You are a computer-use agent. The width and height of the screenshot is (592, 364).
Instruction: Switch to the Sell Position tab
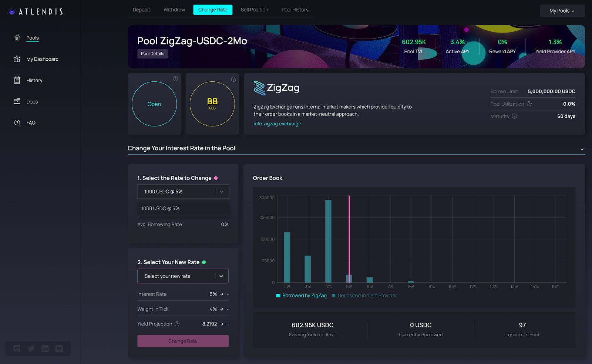[x=255, y=10]
